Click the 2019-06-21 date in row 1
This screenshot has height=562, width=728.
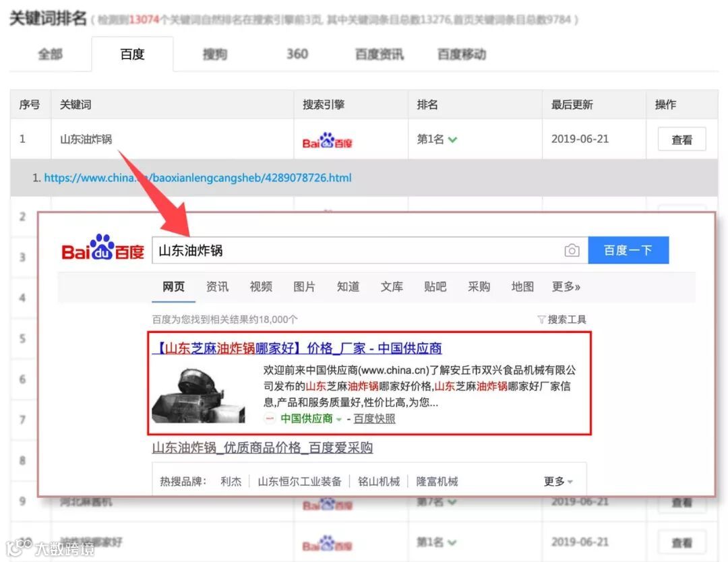pyautogui.click(x=580, y=139)
